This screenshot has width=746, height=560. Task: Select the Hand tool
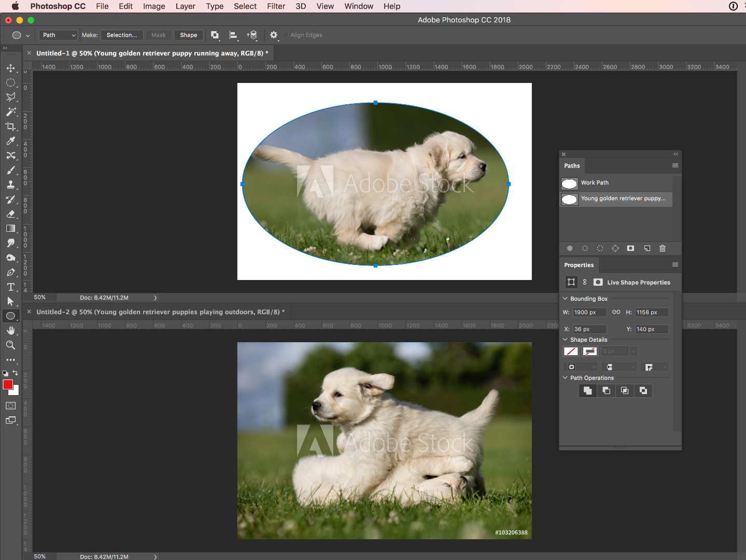[10, 330]
